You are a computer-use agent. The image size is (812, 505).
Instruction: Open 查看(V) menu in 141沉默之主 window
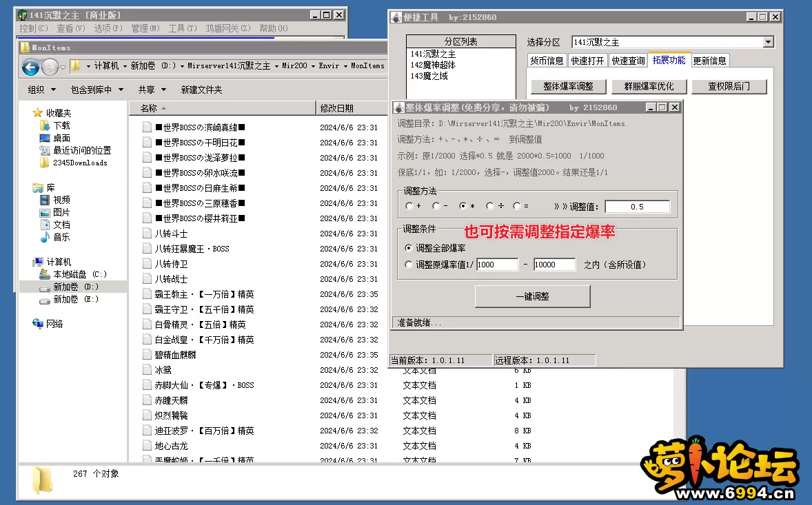pos(71,28)
